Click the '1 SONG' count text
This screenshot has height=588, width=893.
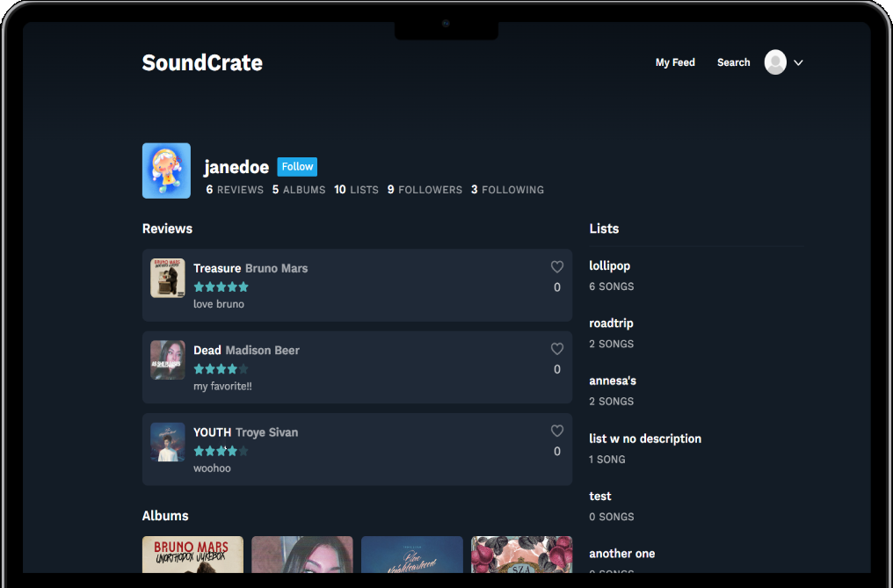tap(607, 460)
